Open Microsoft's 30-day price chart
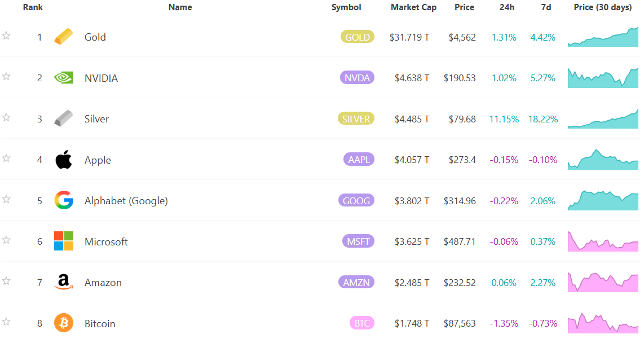 603,241
